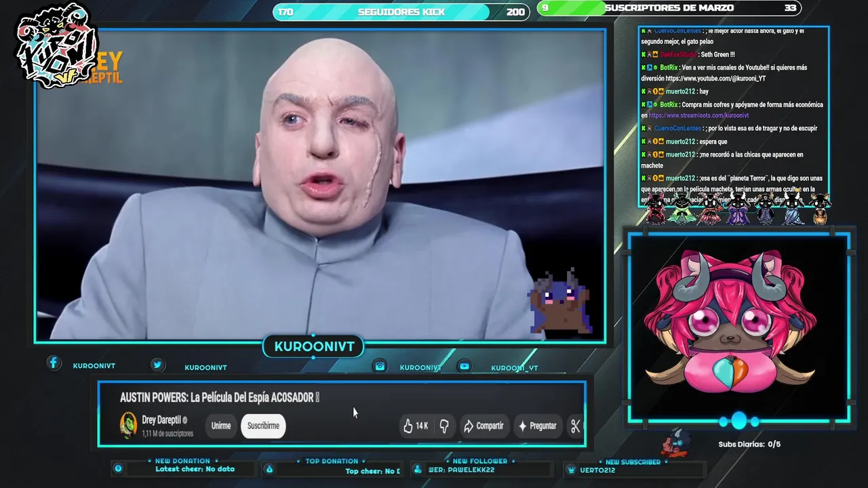Click the KUROONIVT label beside the Twitter icon
The image size is (868, 488).
(x=205, y=367)
